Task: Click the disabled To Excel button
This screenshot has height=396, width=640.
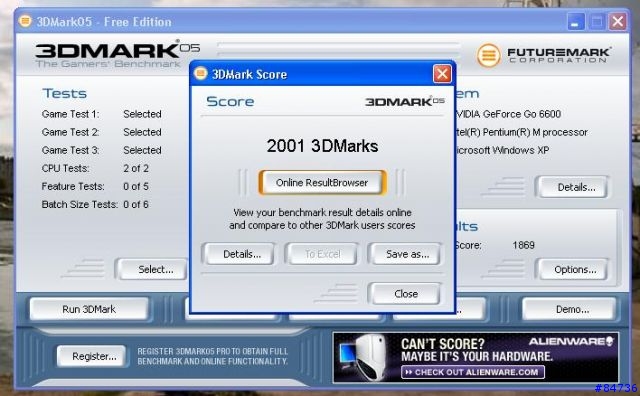Action: point(322,254)
